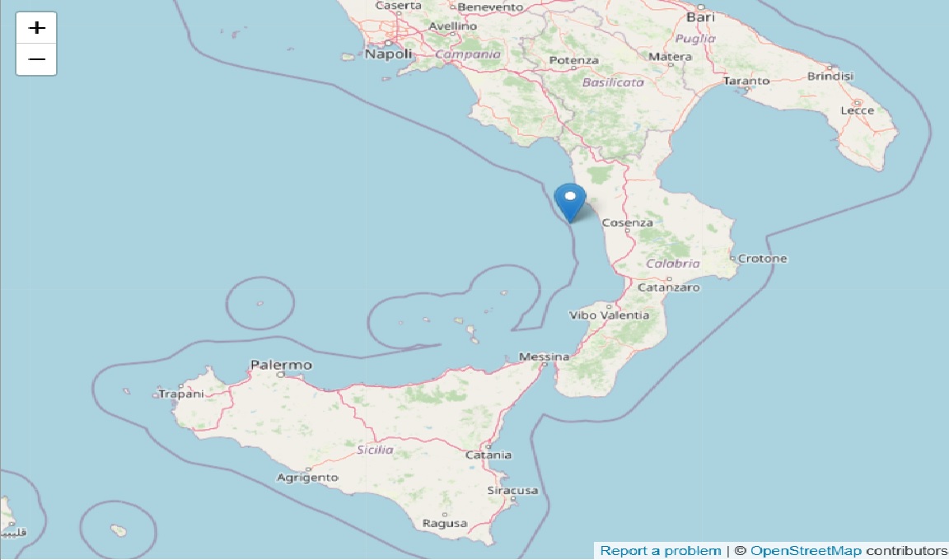Viewport: 949px width, 560px height.
Task: Click the Crotone city label
Action: pos(763,259)
